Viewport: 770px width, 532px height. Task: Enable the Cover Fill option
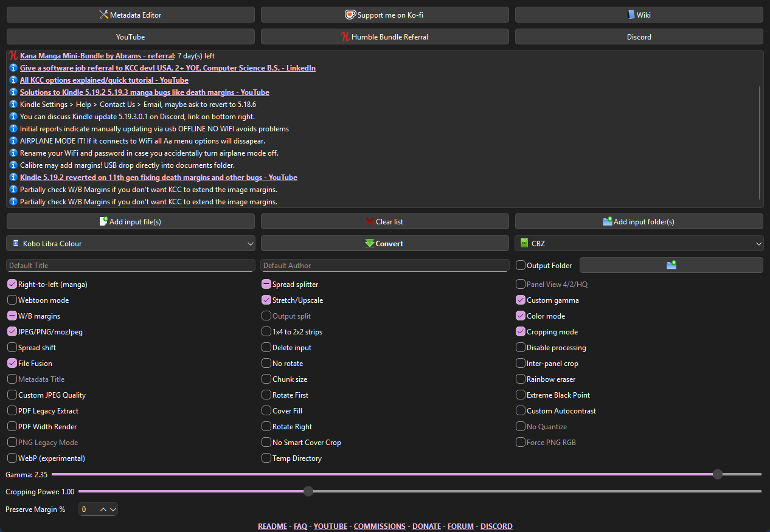[266, 410]
